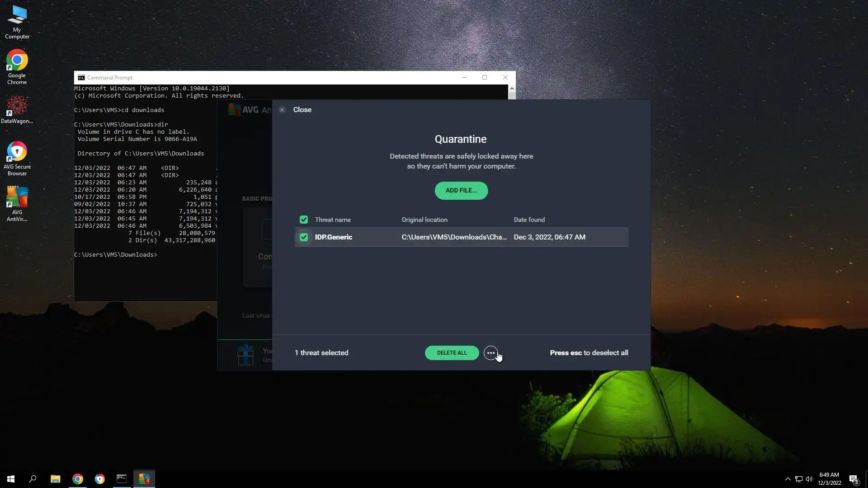
Task: Toggle the select-all checkbox beside Threat name
Action: click(x=304, y=220)
